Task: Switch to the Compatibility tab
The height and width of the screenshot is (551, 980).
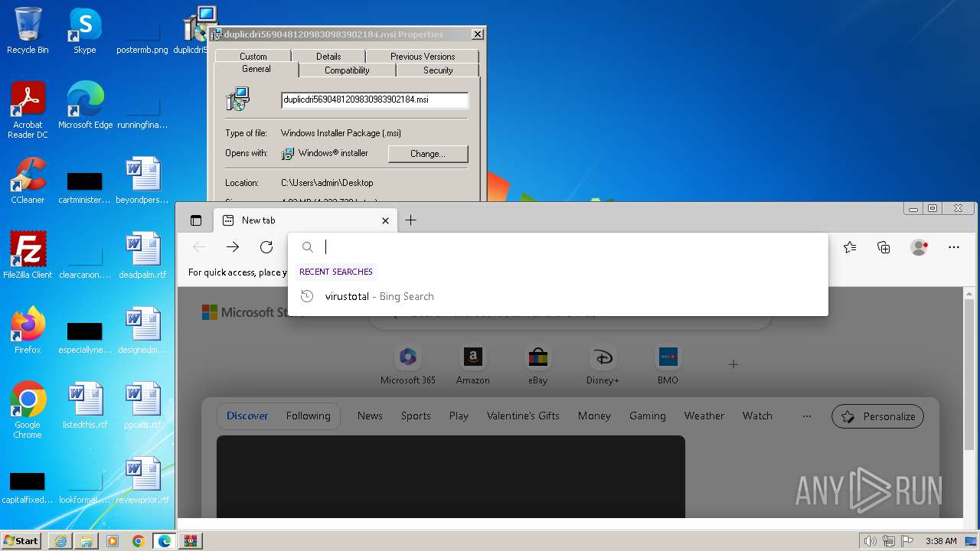Action: [347, 70]
